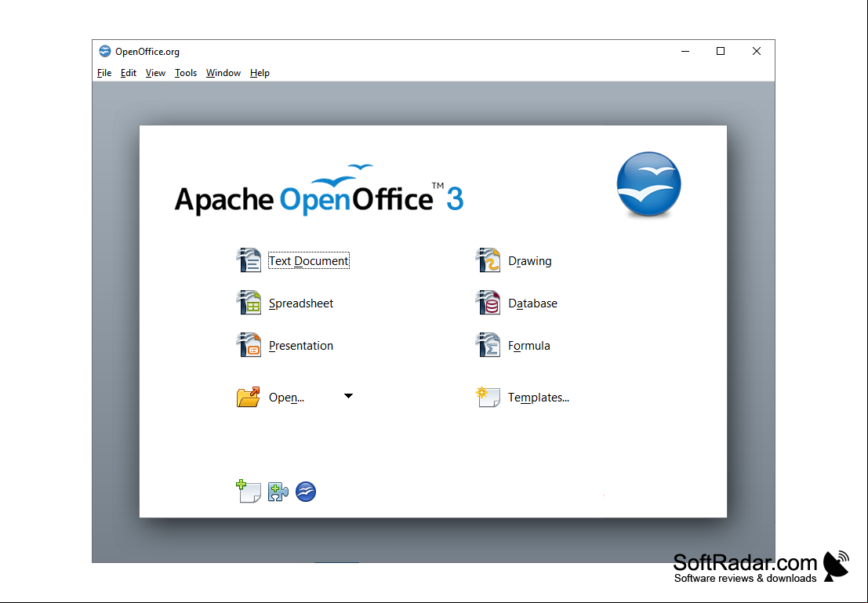Open the Window menu

(223, 73)
